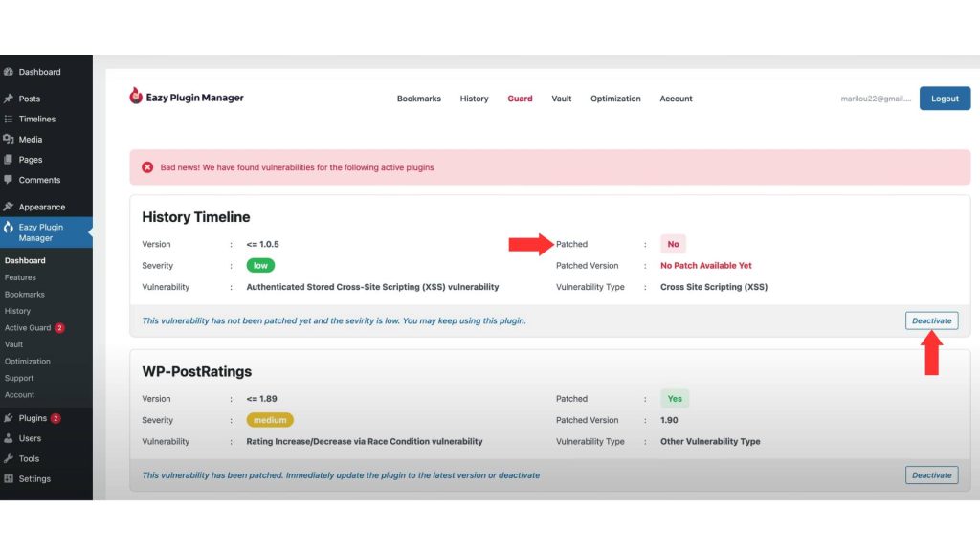Click the History Timeline heading
This screenshot has width=980, height=551.
pyautogui.click(x=195, y=217)
